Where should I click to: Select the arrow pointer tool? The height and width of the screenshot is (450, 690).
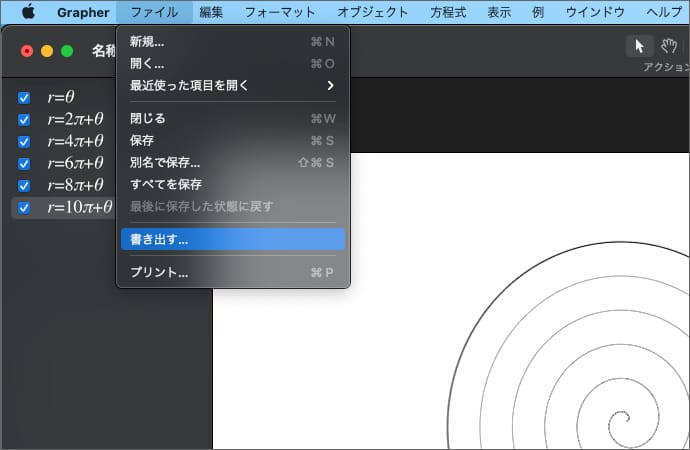pyautogui.click(x=639, y=46)
